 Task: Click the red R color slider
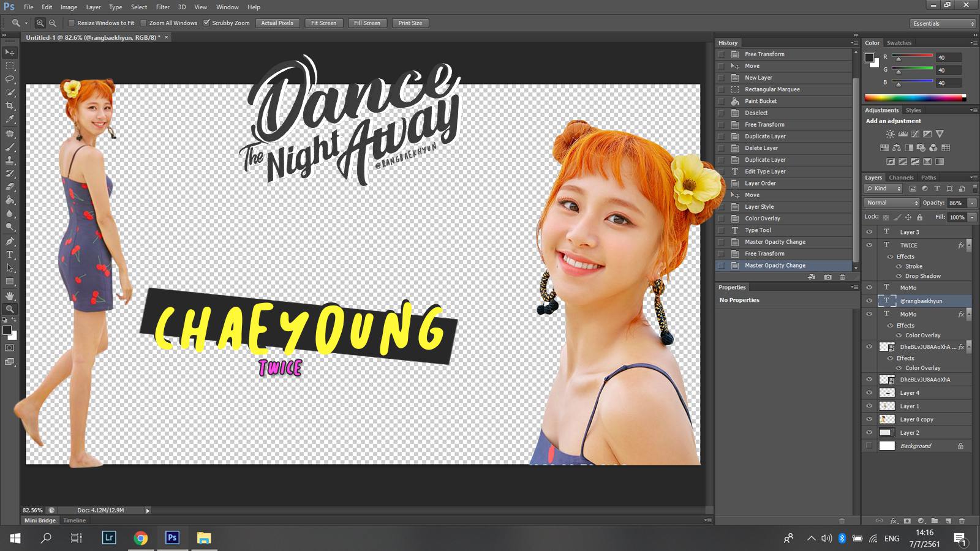tap(913, 56)
